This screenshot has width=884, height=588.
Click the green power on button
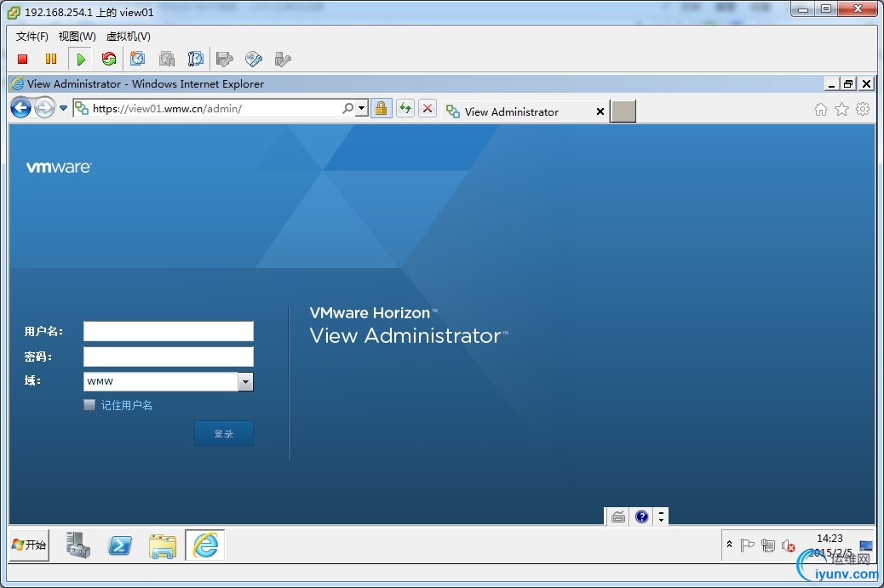point(81,59)
